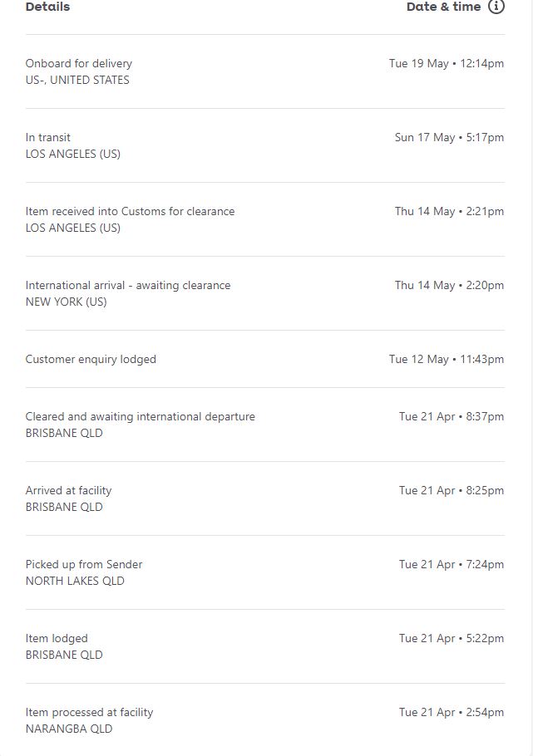Screen dimensions: 533x756
Task: Click the info icon beside Date & time
Action: click(496, 7)
